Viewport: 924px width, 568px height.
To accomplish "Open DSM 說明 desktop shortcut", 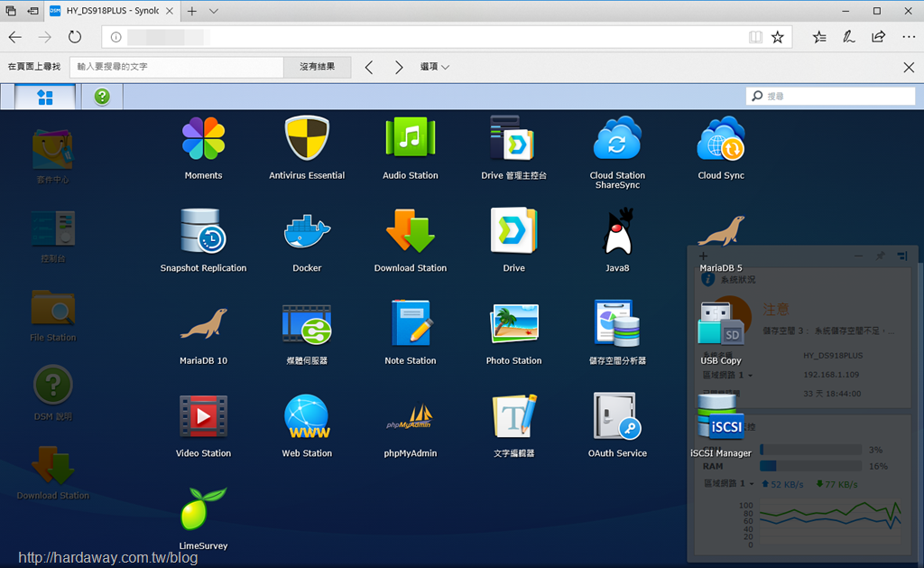I will click(x=52, y=386).
